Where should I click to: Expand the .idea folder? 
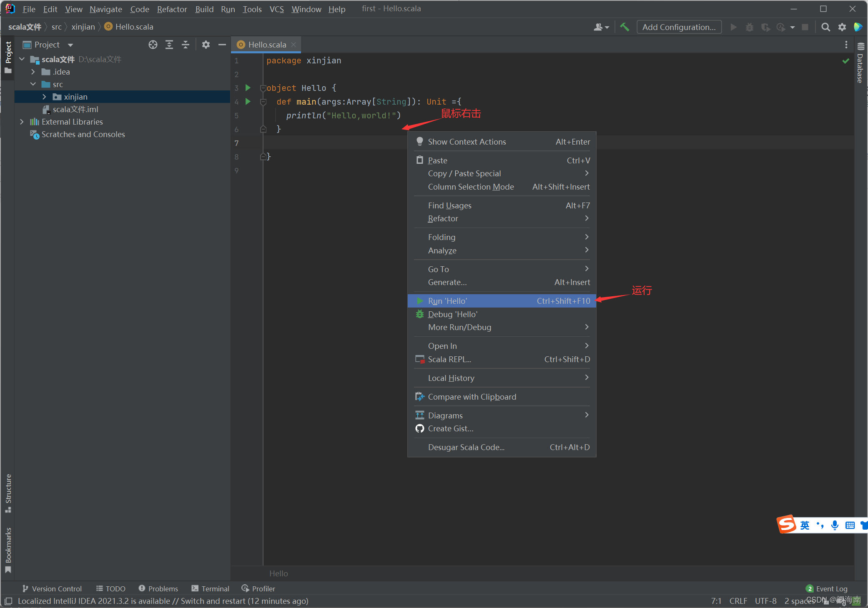[x=33, y=72]
